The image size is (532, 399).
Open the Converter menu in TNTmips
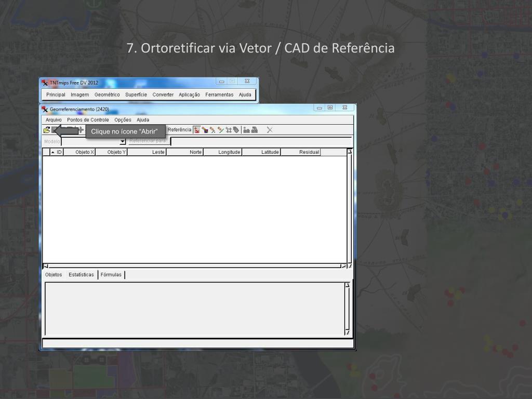(x=163, y=95)
